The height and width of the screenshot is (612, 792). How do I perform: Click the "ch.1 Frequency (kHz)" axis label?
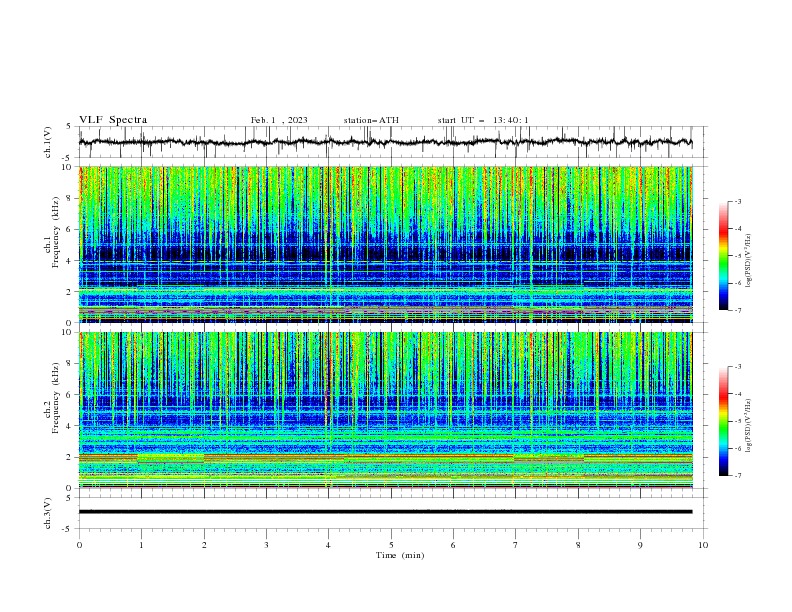[x=52, y=233]
